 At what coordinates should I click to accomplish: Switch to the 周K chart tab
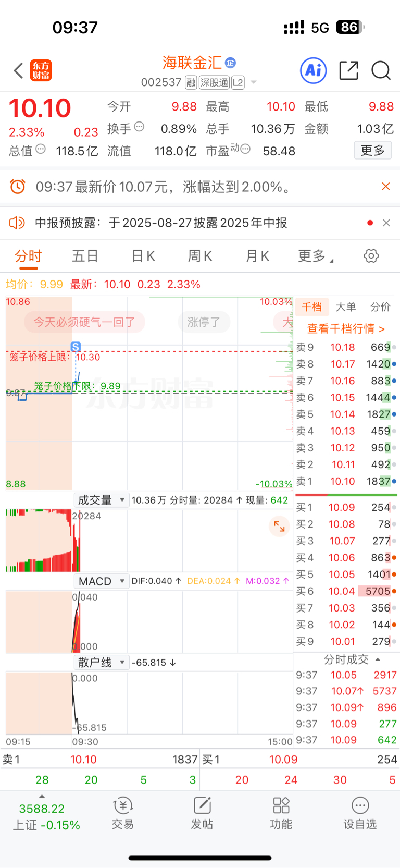(x=200, y=256)
